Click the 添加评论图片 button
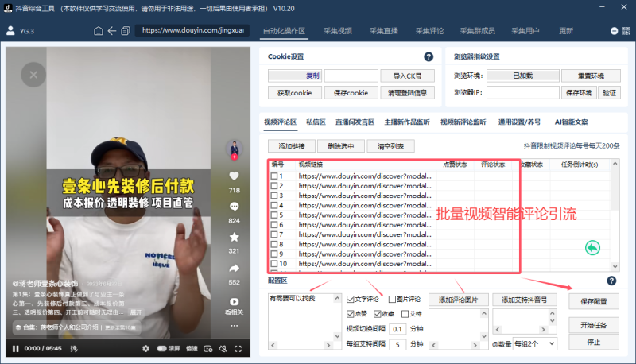 pos(459,300)
